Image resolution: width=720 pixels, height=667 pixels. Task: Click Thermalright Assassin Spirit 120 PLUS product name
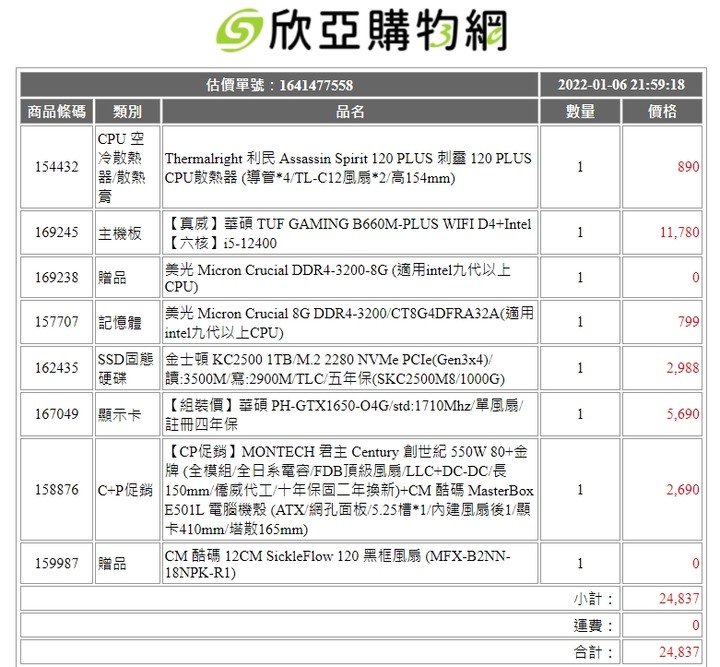click(x=348, y=168)
